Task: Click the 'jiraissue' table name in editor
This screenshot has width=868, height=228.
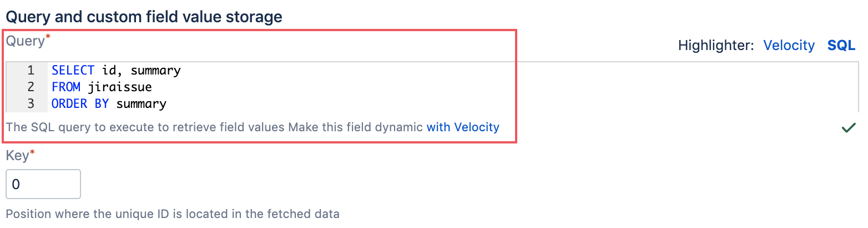Action: click(x=119, y=87)
